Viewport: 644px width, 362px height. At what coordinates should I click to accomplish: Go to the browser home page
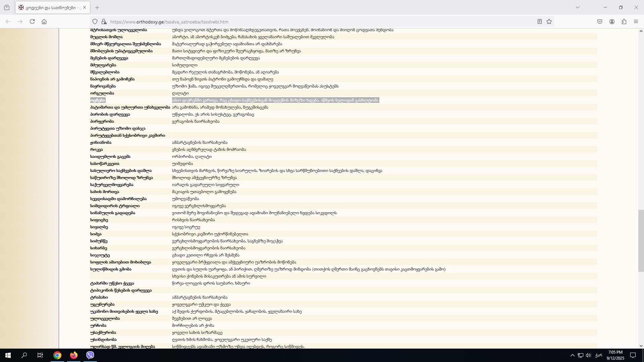click(44, 21)
